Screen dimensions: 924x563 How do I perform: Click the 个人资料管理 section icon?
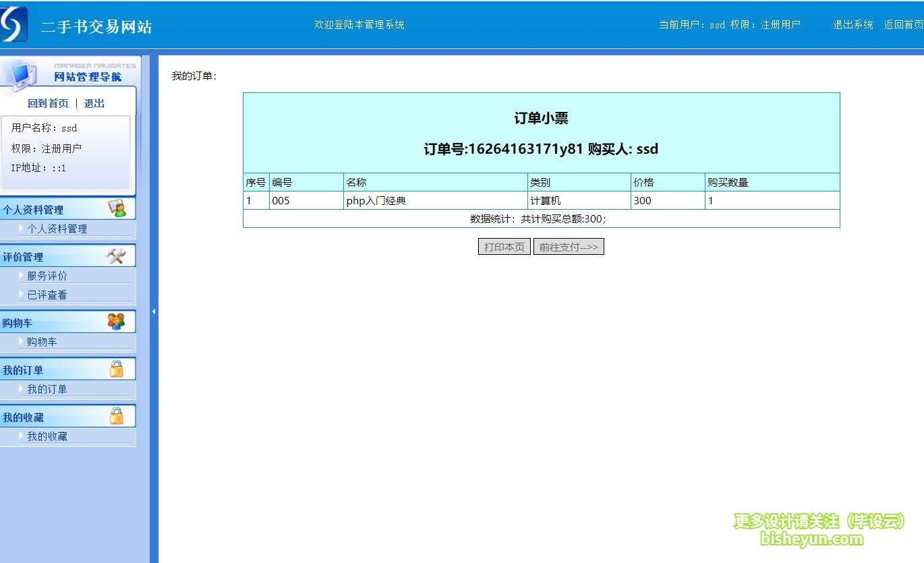117,208
